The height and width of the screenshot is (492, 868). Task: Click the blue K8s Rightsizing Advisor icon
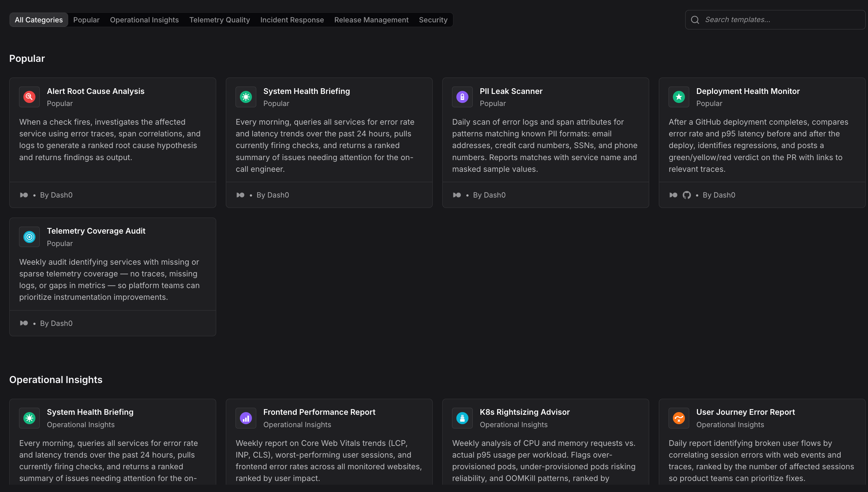[x=462, y=418]
